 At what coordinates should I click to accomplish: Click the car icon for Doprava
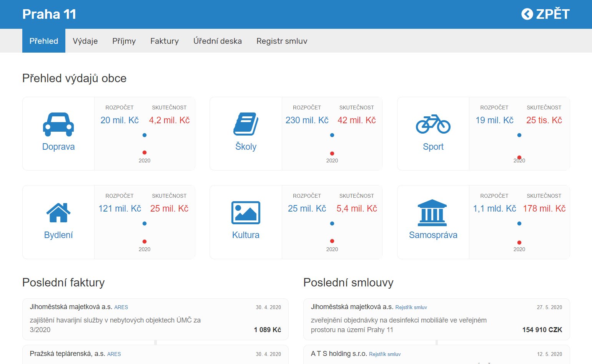pos(58,124)
